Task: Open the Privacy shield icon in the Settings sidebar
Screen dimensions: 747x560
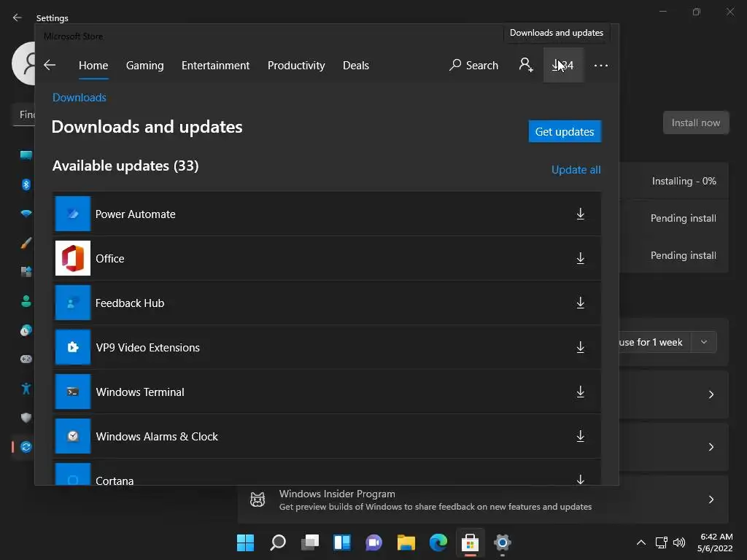Action: 26,418
